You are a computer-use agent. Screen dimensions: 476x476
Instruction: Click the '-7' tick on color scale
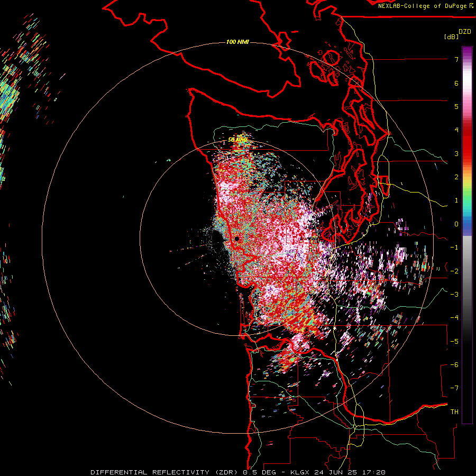point(454,388)
